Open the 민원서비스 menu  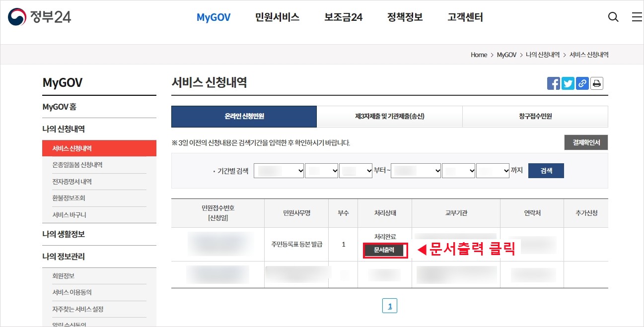tap(277, 16)
